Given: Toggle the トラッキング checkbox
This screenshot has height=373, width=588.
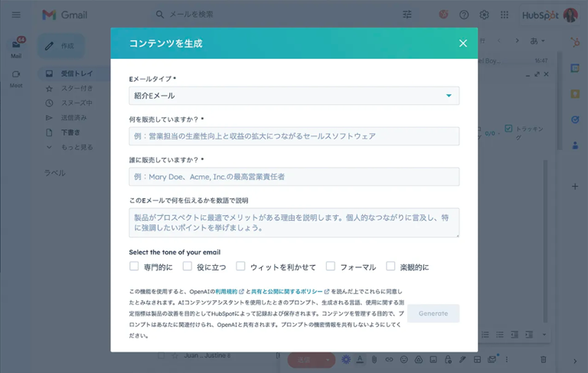Looking at the screenshot, I should 508,129.
